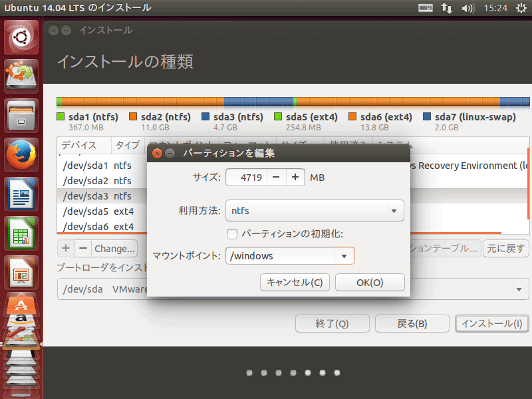Remove partition with the minus button

click(x=82, y=248)
